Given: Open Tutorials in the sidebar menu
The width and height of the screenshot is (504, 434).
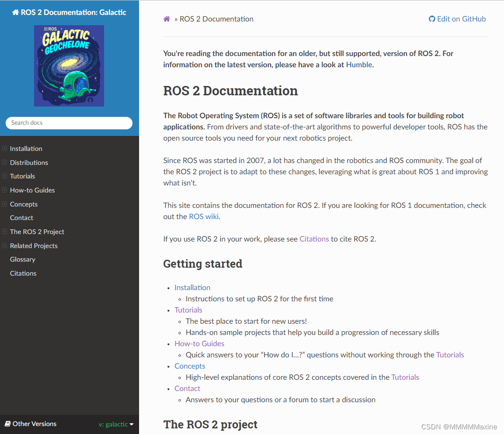Looking at the screenshot, I should (22, 176).
